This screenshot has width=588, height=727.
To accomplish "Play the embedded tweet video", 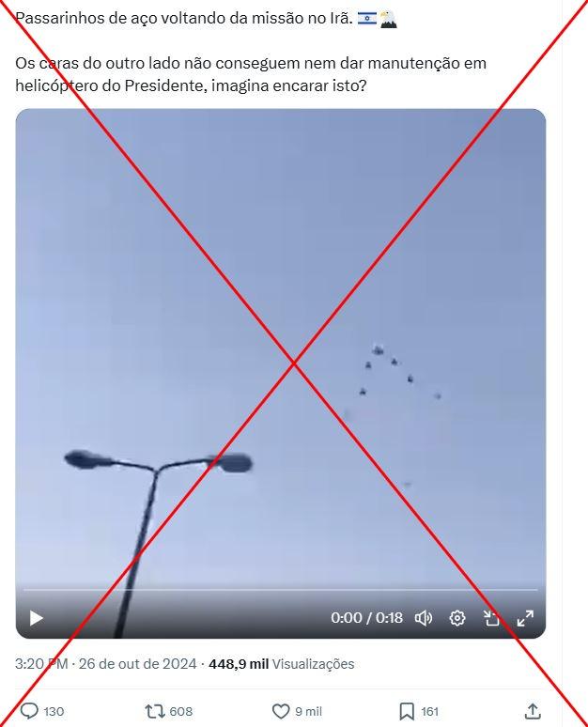I will pos(37,618).
